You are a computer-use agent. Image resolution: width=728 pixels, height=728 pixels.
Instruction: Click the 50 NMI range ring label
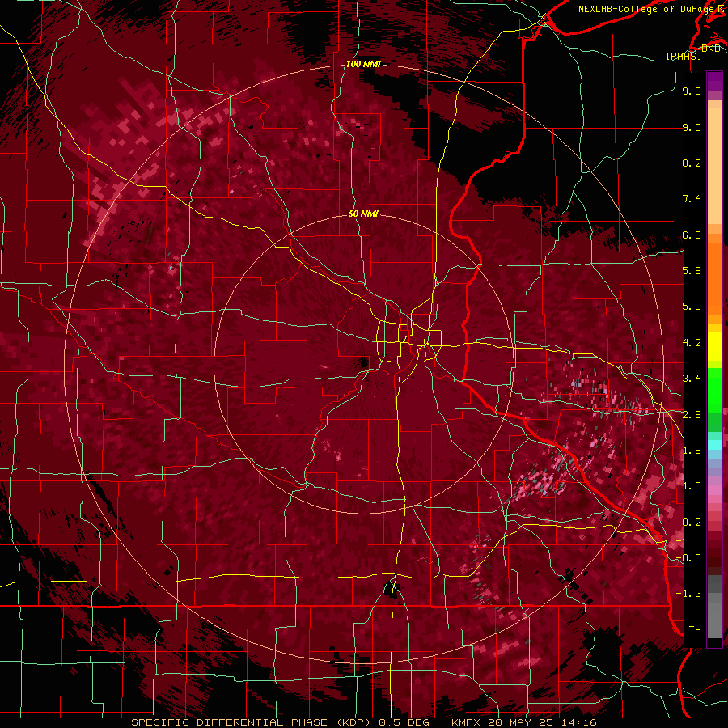point(363,214)
